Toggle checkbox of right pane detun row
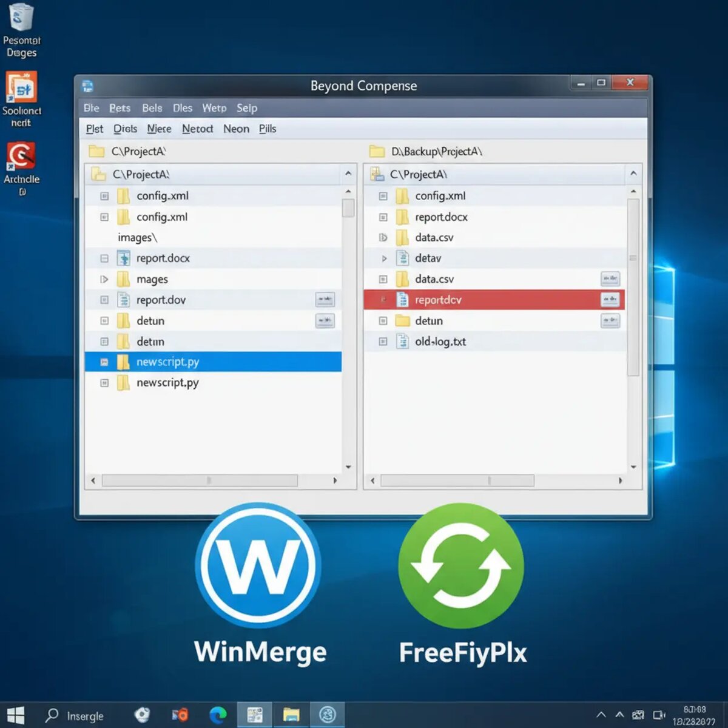Screen dimensions: 728x728 click(x=383, y=320)
